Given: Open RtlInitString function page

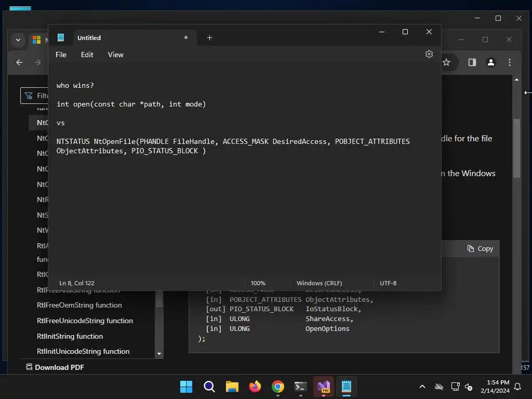Looking at the screenshot, I should pyautogui.click(x=70, y=336).
